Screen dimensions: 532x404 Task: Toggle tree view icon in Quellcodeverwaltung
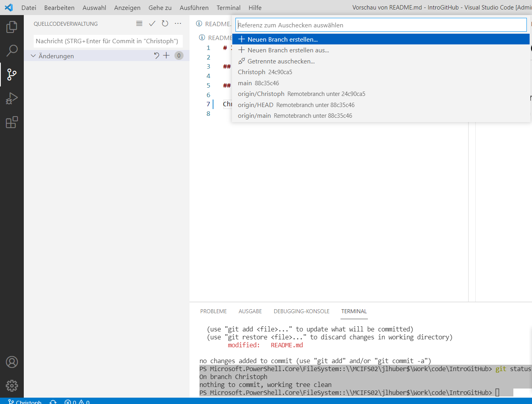coord(139,24)
